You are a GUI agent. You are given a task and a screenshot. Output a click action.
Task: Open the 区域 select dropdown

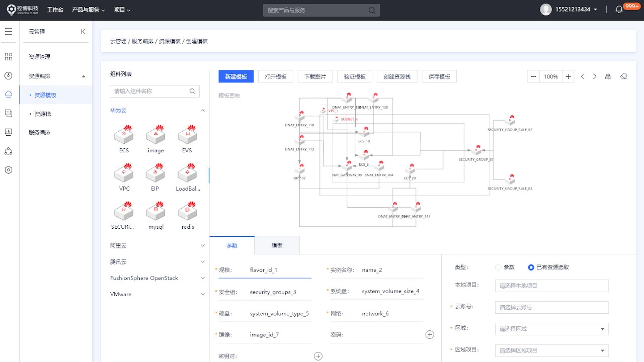click(x=552, y=329)
